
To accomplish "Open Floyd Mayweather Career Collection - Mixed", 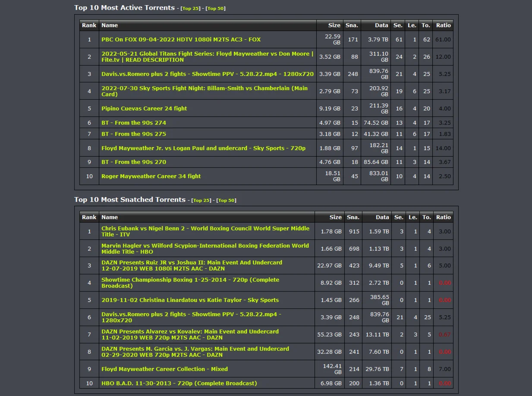I will [x=164, y=369].
